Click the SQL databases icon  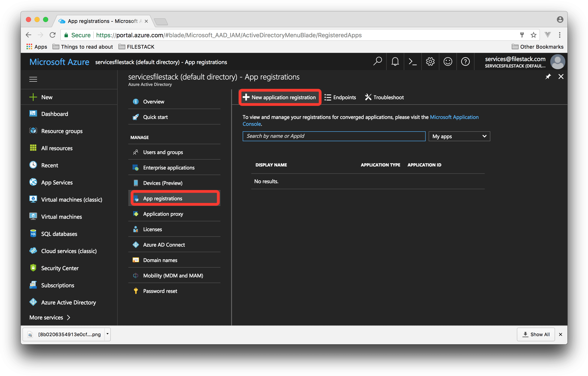(33, 233)
